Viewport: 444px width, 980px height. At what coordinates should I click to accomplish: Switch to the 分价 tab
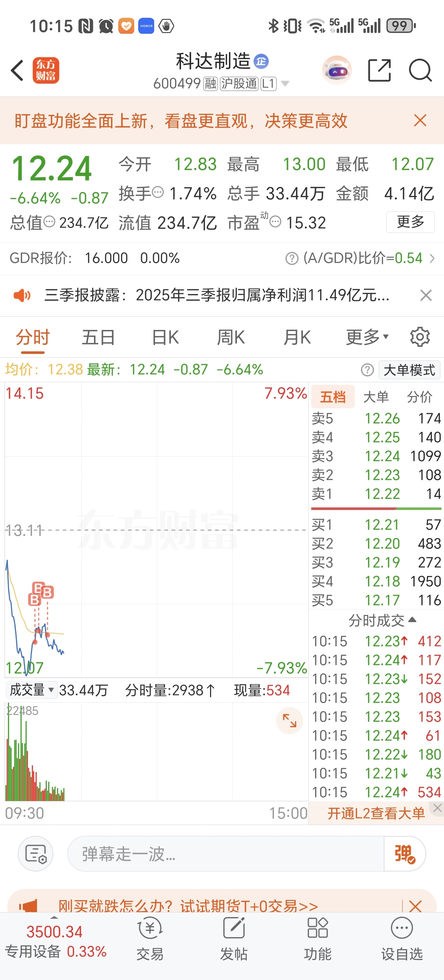[420, 397]
